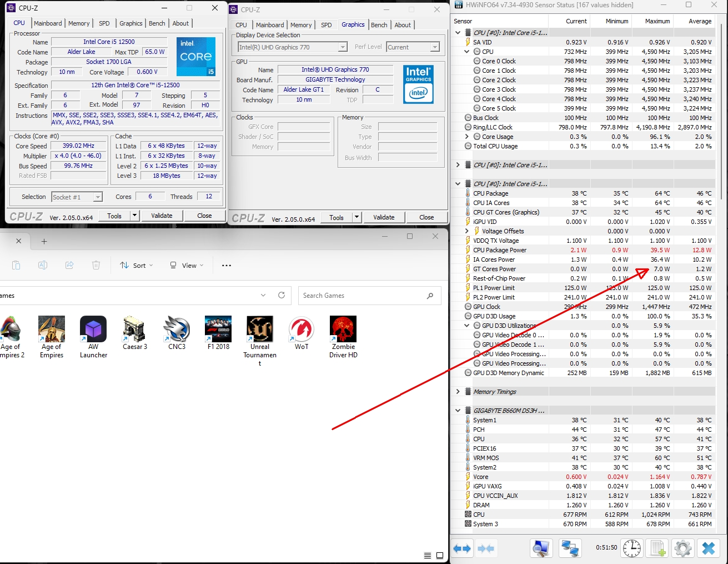Click the Explorer paste clipboard icon
Screen dimensions: 728x564
click(x=16, y=265)
